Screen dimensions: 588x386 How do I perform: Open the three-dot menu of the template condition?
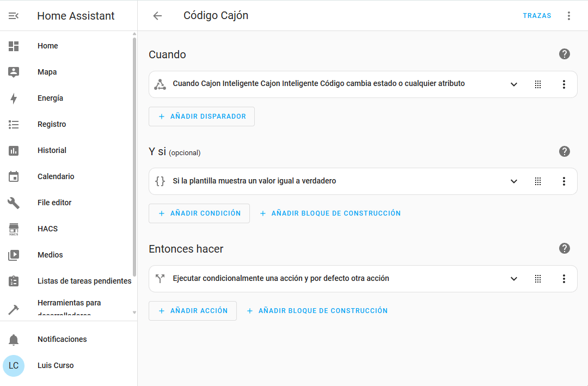tap(564, 181)
